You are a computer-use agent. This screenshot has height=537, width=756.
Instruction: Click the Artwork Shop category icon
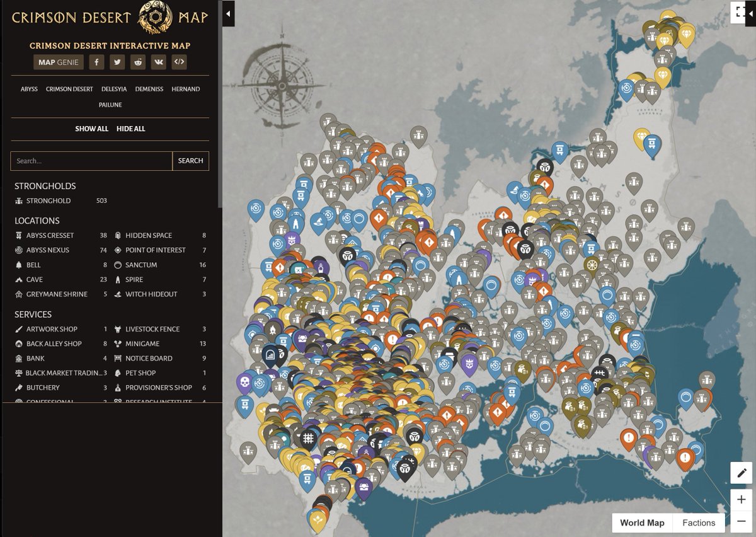pyautogui.click(x=20, y=329)
